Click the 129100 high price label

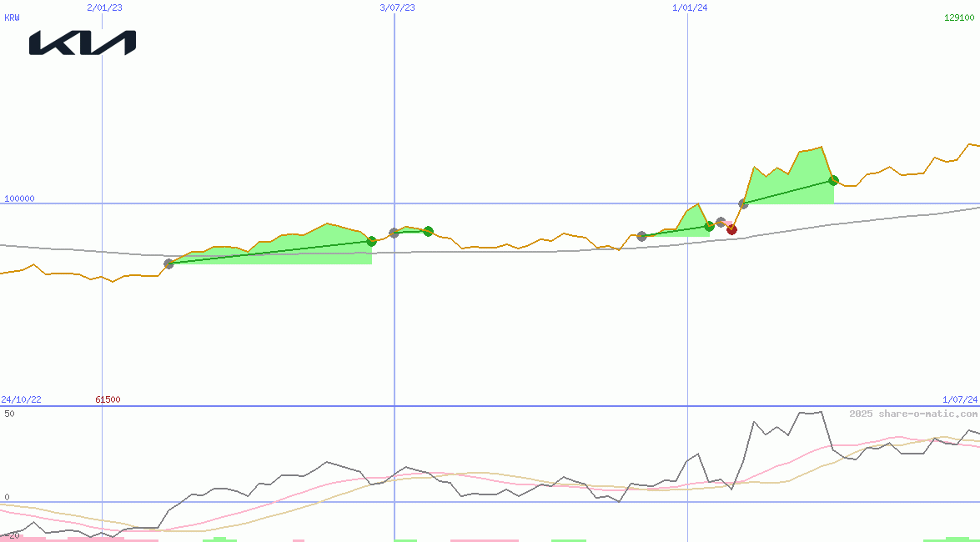961,18
